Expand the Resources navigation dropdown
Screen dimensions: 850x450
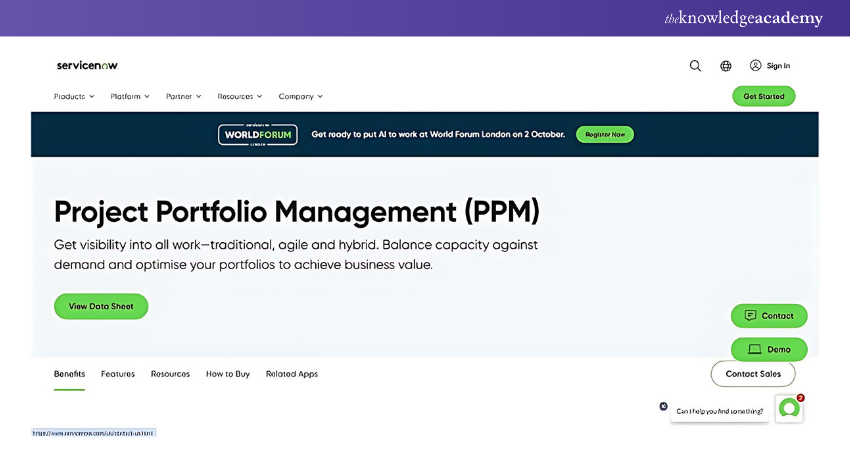click(x=240, y=96)
